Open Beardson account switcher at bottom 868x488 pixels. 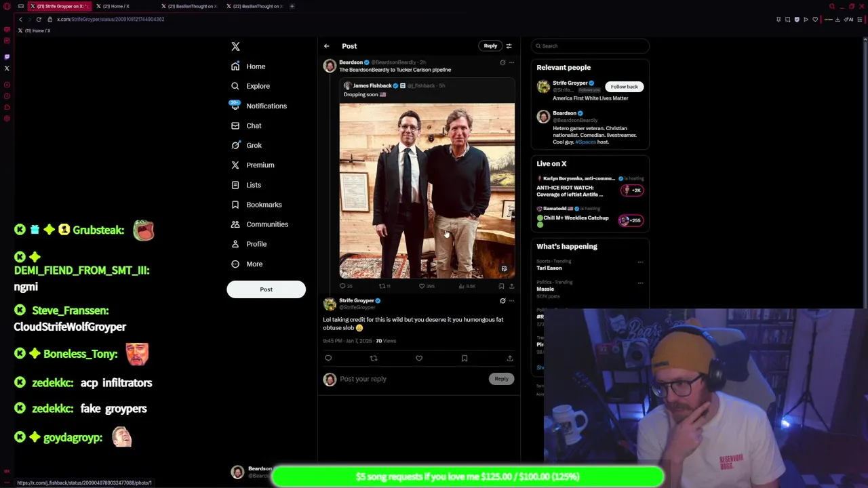click(x=251, y=472)
